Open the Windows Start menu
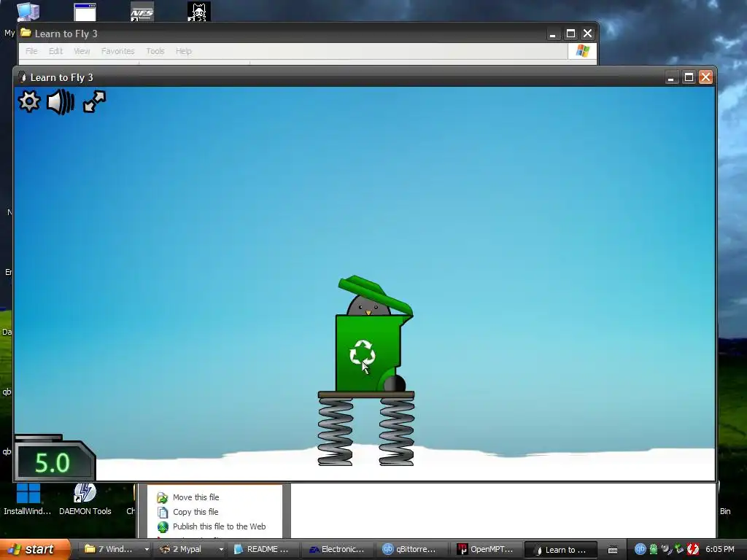 tap(35, 549)
